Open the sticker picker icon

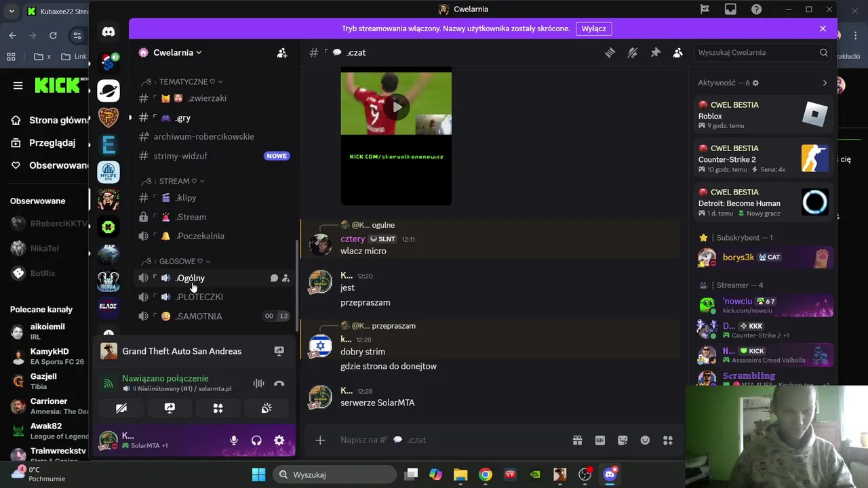point(623,441)
